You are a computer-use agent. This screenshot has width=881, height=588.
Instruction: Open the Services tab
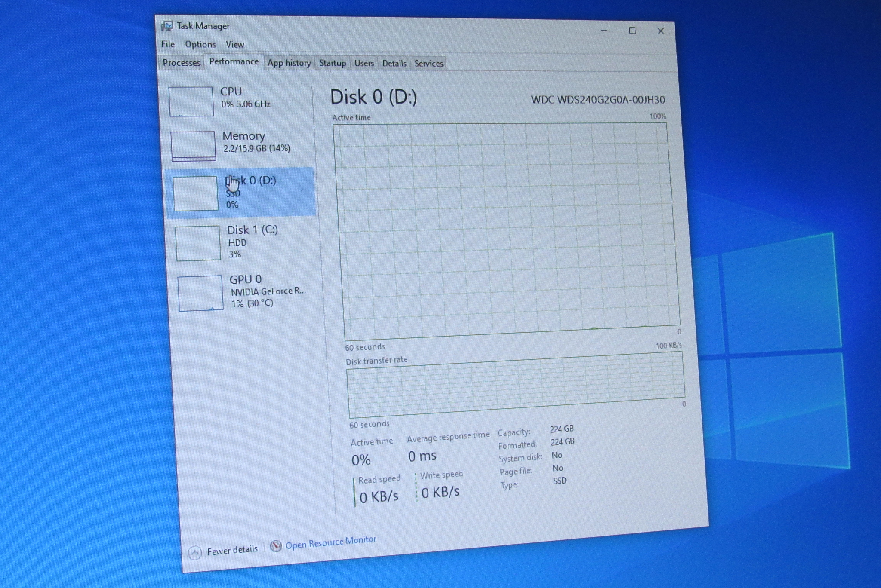(x=428, y=64)
